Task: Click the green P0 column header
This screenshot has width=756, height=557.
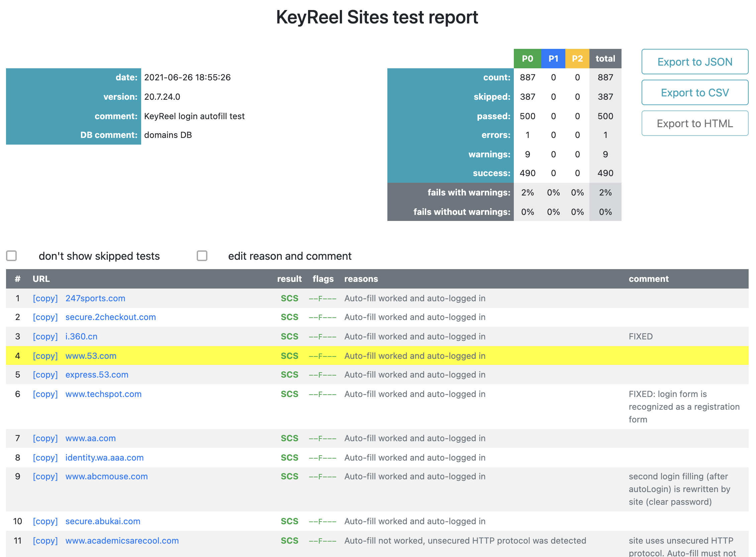Action: click(x=527, y=59)
